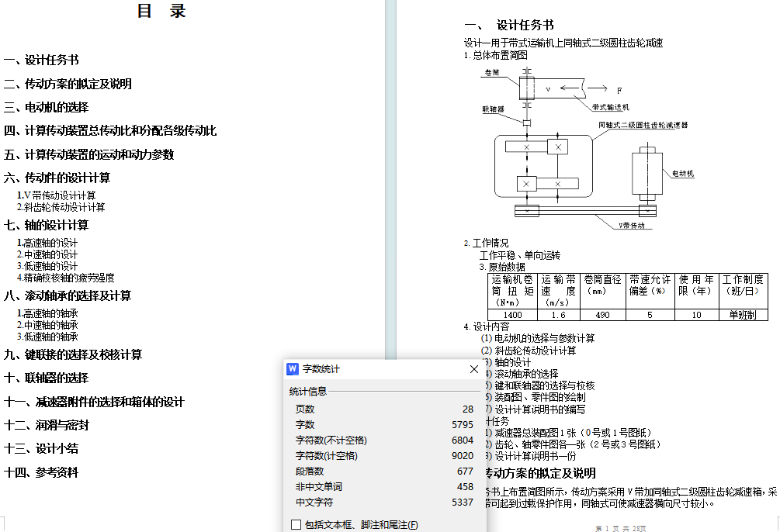Click the 目录 title heading
Screen dimensions: 780x532
pyautogui.click(x=161, y=11)
